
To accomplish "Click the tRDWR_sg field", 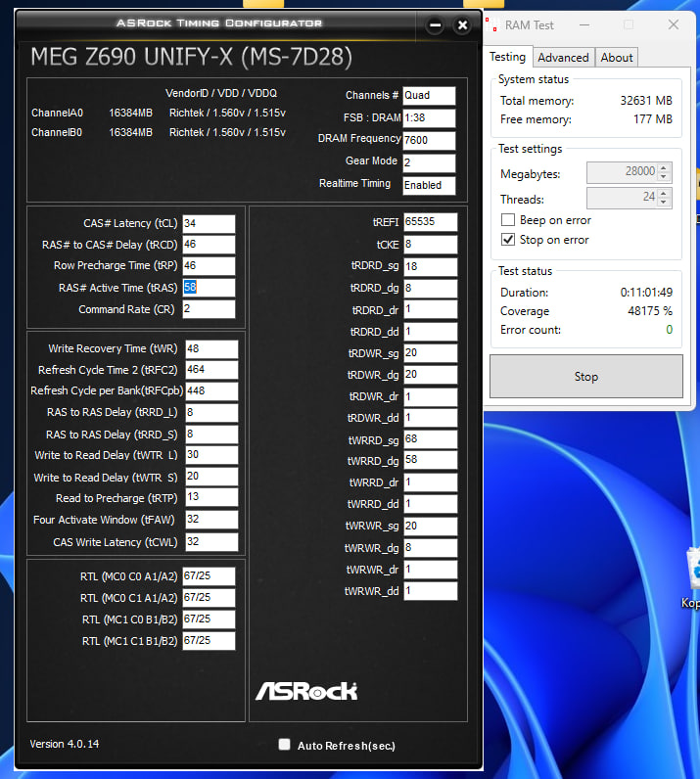I will point(430,353).
